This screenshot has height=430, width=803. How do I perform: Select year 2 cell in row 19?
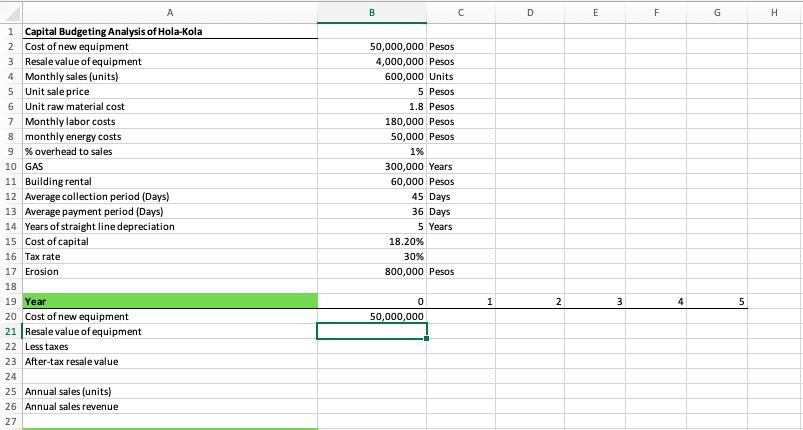530,302
